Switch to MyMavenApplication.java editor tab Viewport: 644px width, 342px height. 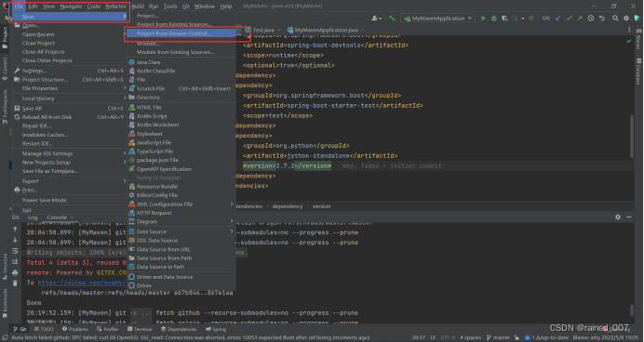tap(326, 30)
